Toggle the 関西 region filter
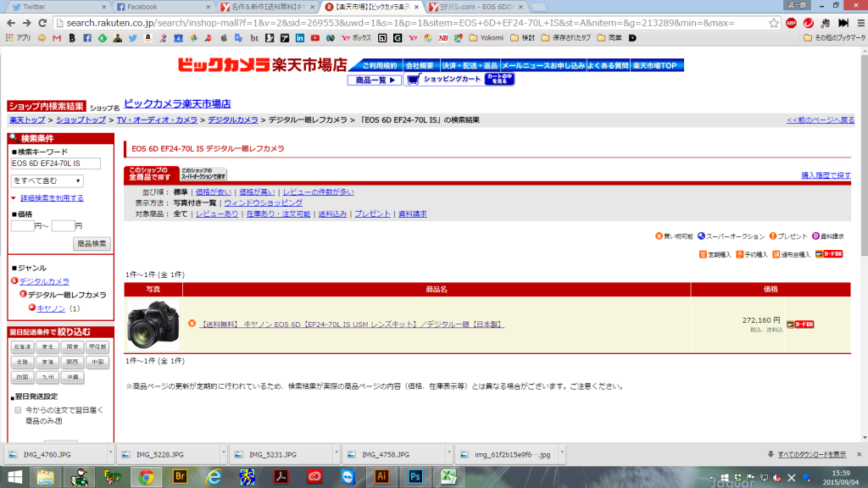Viewport: 868px width, 488px height. point(73,362)
